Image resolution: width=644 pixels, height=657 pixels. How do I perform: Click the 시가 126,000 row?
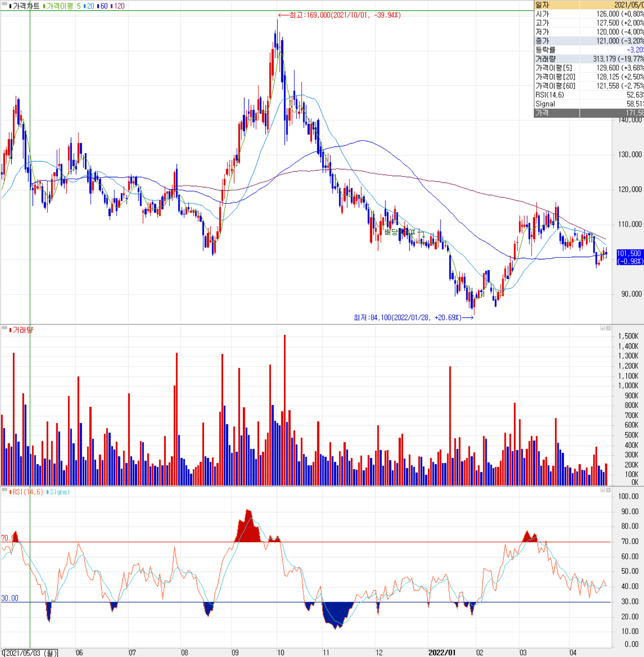(x=589, y=14)
